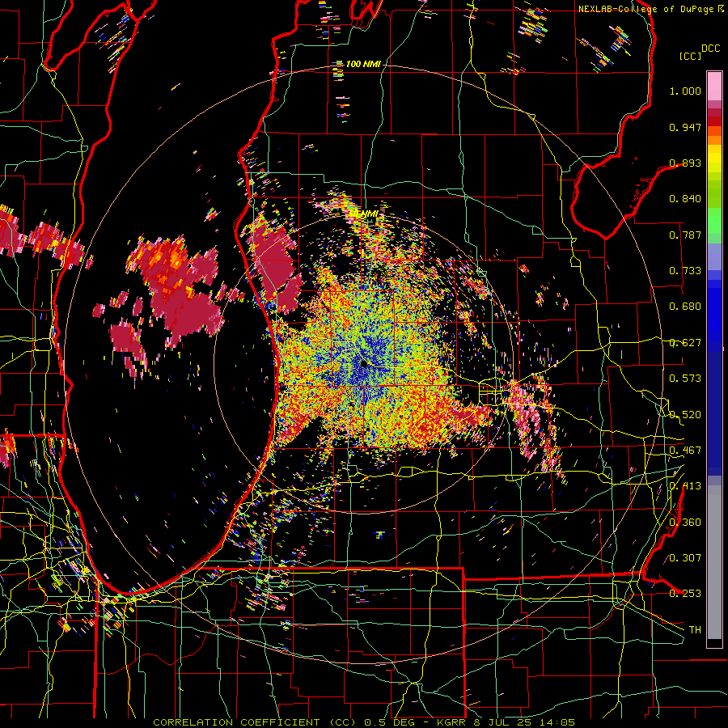Click the black radar site dot at center

(x=364, y=365)
